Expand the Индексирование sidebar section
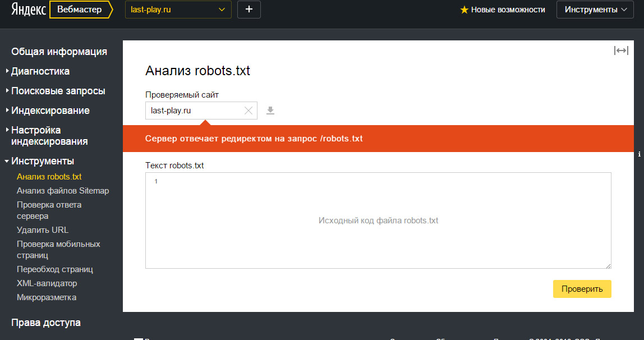This screenshot has width=644, height=340. (x=50, y=111)
